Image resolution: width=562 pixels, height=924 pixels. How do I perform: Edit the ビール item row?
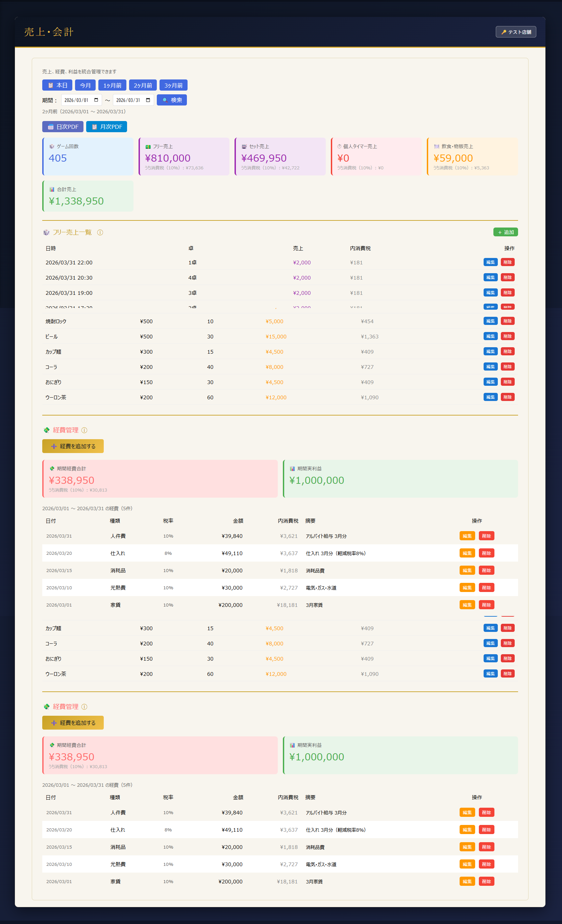click(490, 336)
